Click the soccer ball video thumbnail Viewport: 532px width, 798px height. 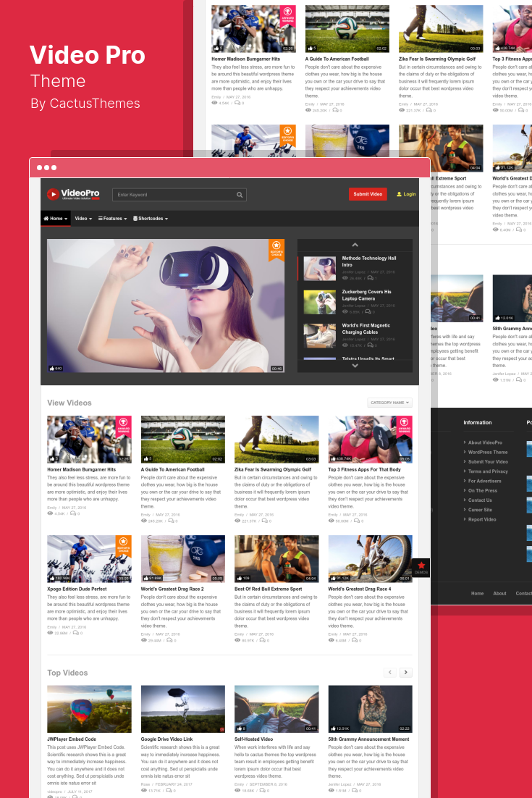(x=182, y=440)
